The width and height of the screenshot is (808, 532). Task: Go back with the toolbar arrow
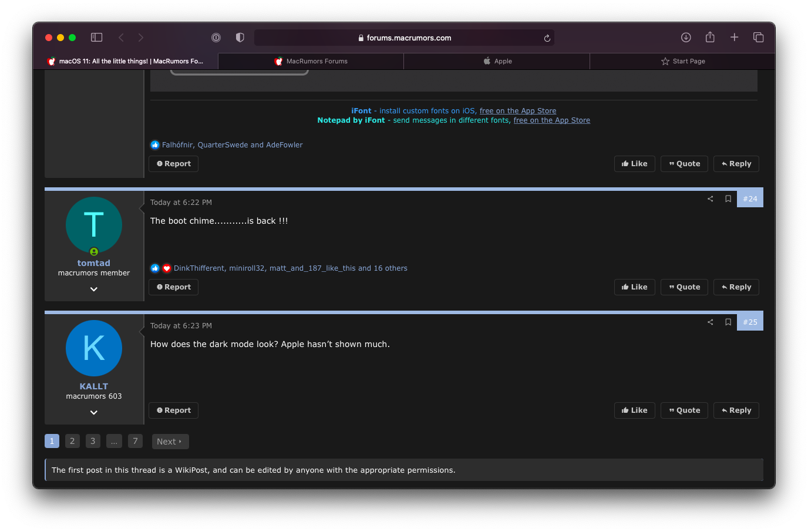coord(121,38)
